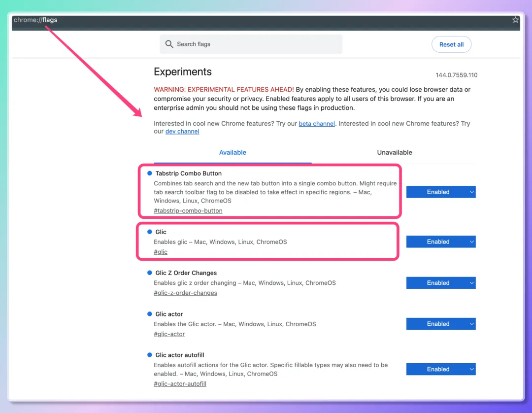Screen dimensions: 532x413
Task: Open the Enabled dropdown for Glic flag
Action: (440, 242)
